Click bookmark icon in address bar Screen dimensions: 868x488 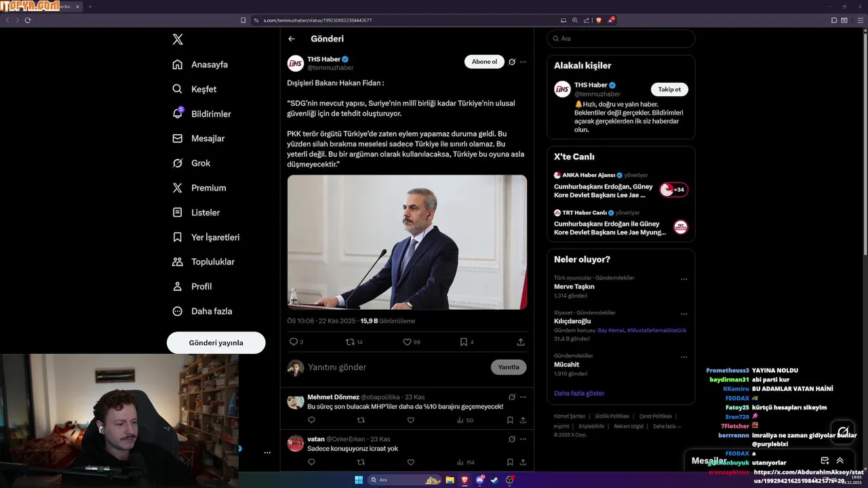tap(243, 20)
